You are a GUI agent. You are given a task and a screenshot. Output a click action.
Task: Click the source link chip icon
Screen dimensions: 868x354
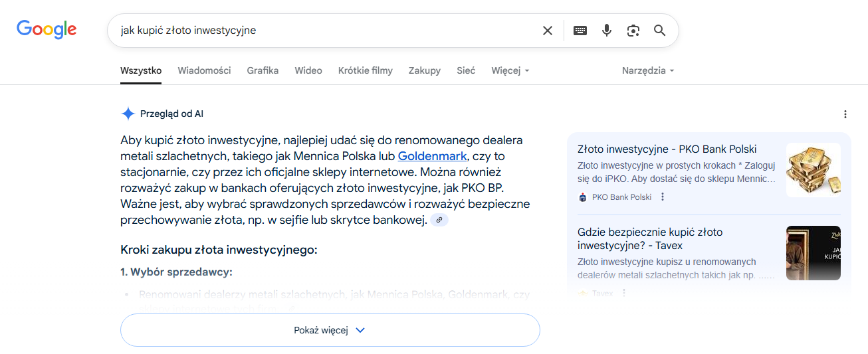point(439,220)
